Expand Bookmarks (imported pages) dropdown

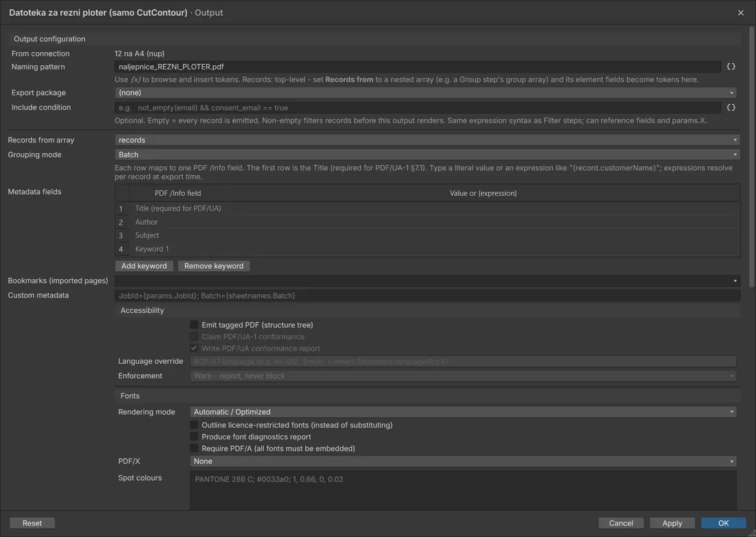point(427,281)
